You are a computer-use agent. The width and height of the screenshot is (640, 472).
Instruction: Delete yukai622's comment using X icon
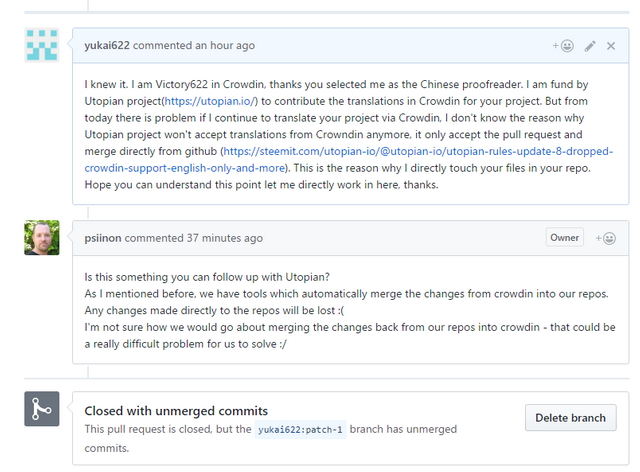[611, 46]
